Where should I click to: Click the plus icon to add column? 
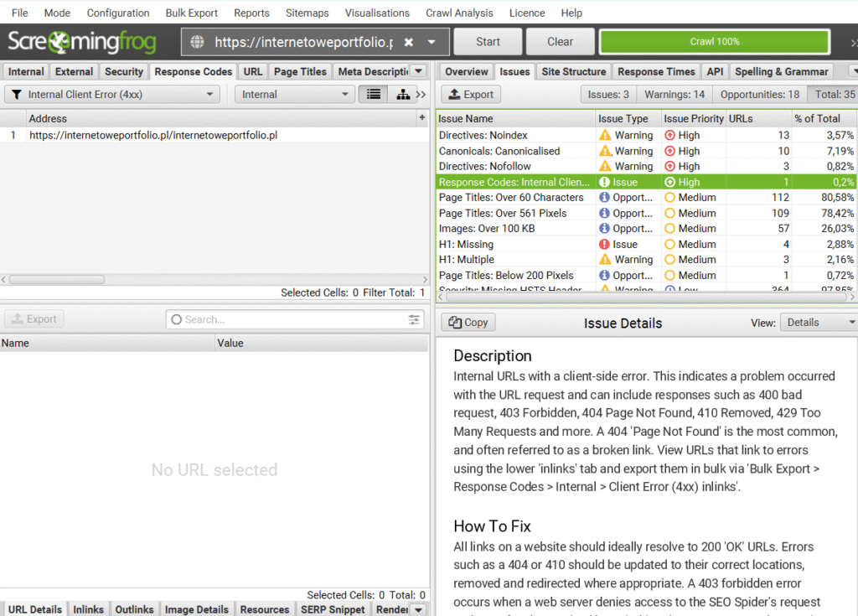[x=422, y=119]
